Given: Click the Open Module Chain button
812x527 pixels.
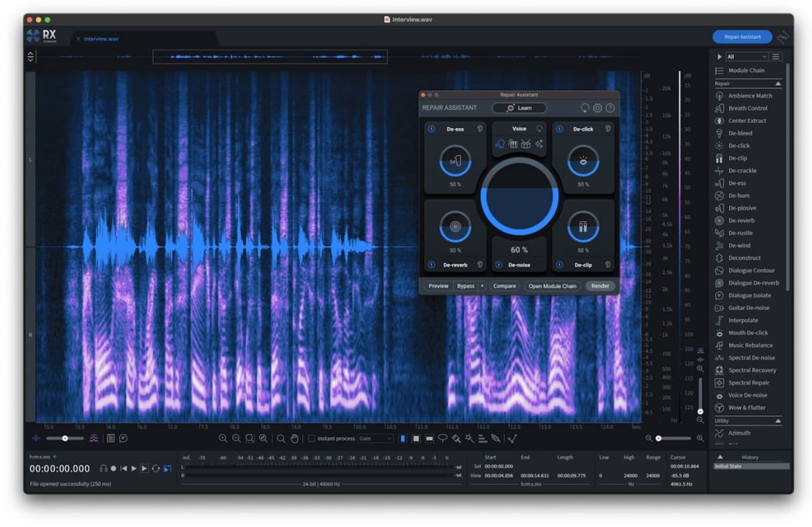Looking at the screenshot, I should pyautogui.click(x=552, y=286).
